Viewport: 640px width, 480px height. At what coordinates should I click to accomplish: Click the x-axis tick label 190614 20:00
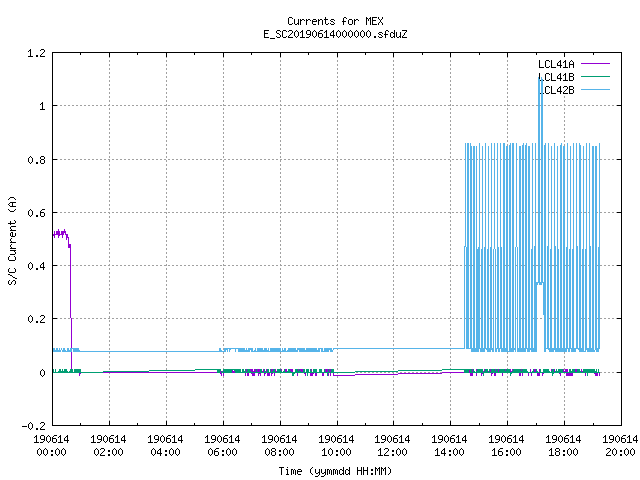[620, 445]
